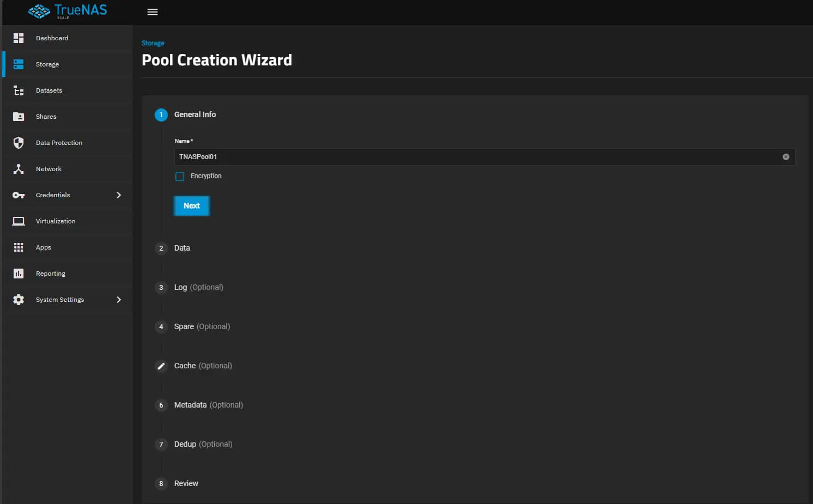Jump to the Dedup (Optional) step label
813x504 pixels.
pyautogui.click(x=203, y=445)
